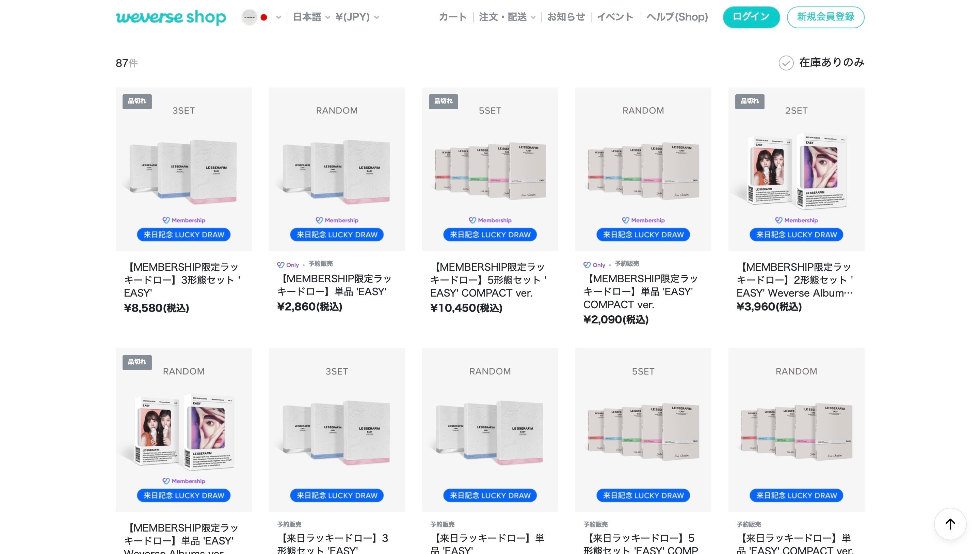980x554 pixels.
Task: Open the 5SET COMPACT ver. membership thumbnail
Action: (x=490, y=169)
